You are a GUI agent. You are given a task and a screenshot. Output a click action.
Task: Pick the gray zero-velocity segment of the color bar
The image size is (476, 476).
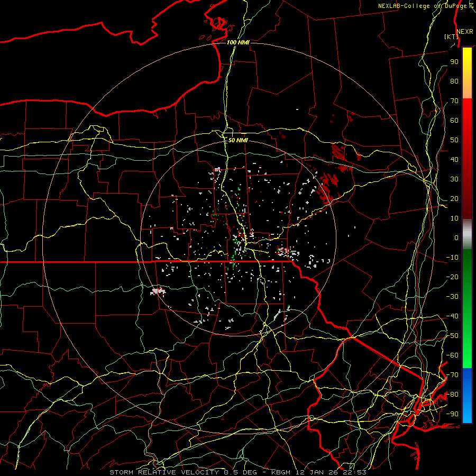point(467,234)
